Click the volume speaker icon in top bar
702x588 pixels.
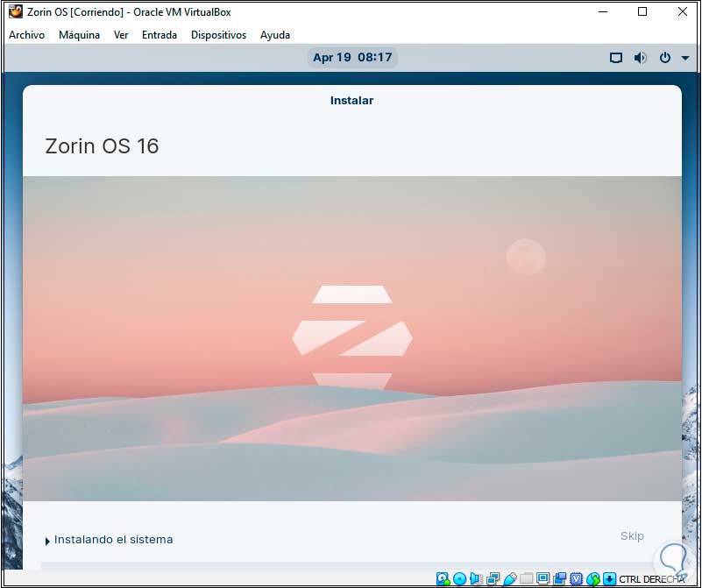click(x=641, y=58)
